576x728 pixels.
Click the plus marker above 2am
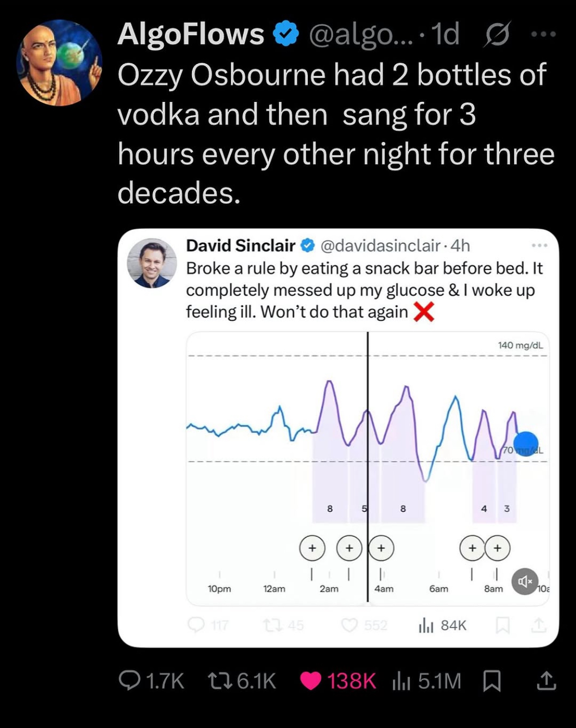312,548
